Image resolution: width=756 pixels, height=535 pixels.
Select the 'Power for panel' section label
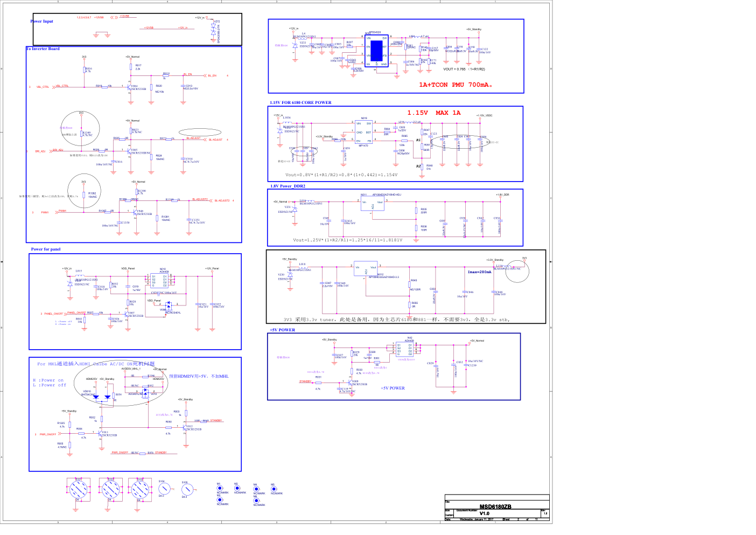(46, 249)
